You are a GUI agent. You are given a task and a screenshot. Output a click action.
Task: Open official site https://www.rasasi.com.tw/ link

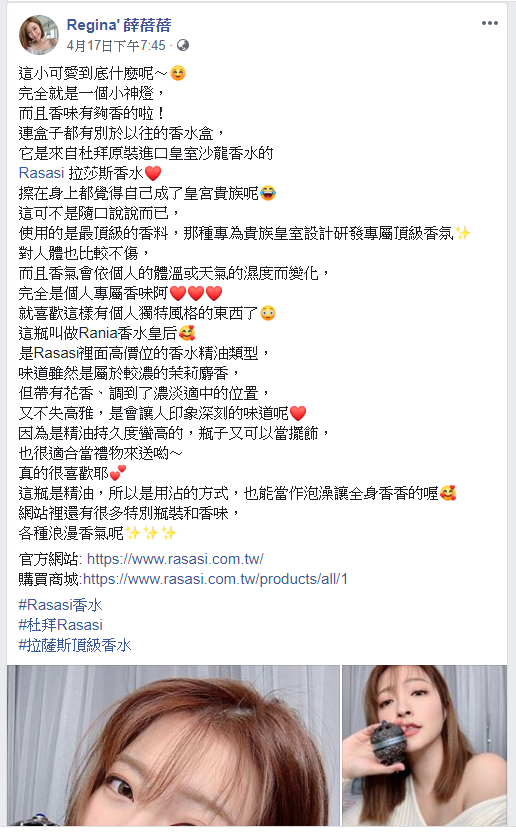click(x=175, y=559)
